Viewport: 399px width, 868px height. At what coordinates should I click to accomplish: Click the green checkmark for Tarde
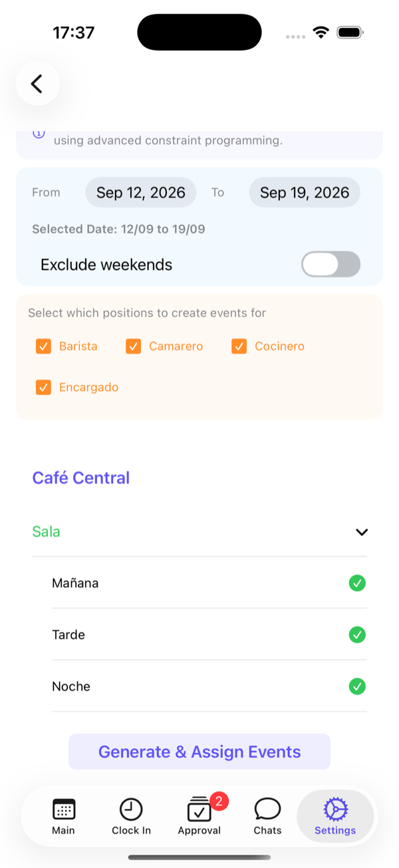point(357,635)
